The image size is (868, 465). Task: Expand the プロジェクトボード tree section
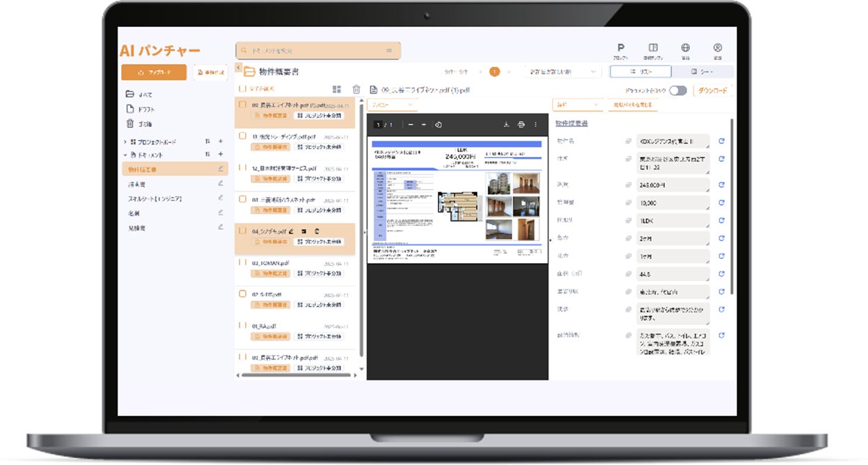pyautogui.click(x=125, y=141)
